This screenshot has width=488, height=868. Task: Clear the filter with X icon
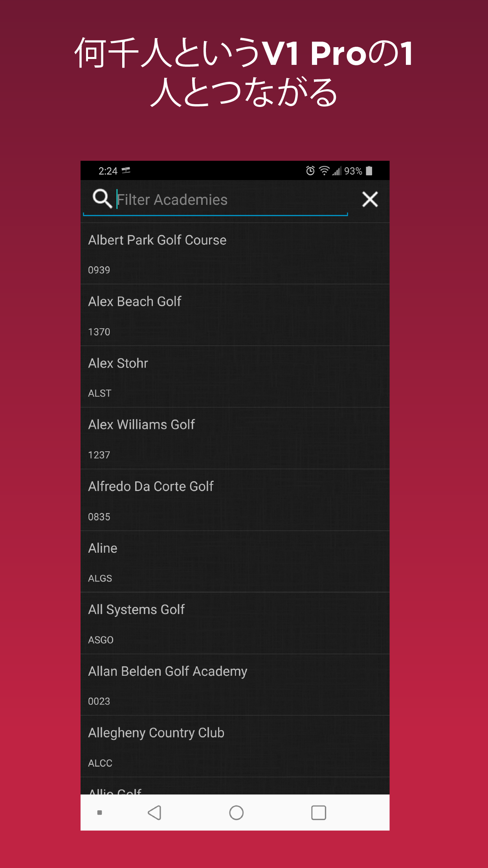coord(370,199)
